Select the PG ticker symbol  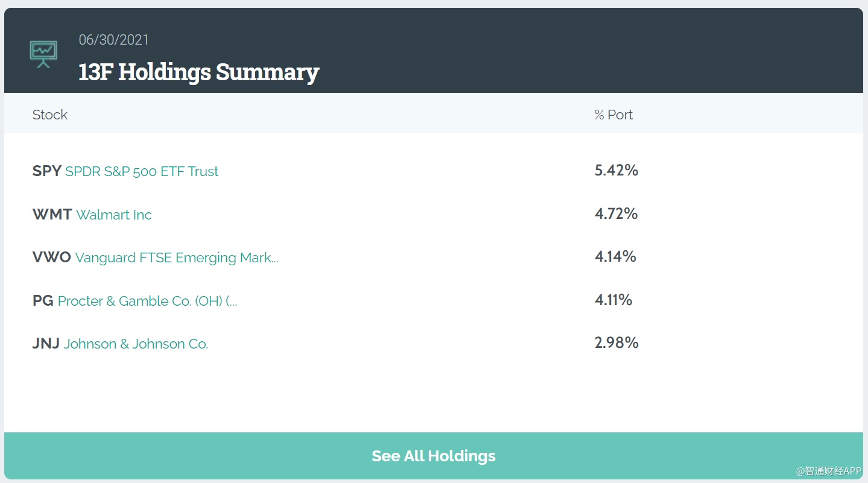coord(43,301)
